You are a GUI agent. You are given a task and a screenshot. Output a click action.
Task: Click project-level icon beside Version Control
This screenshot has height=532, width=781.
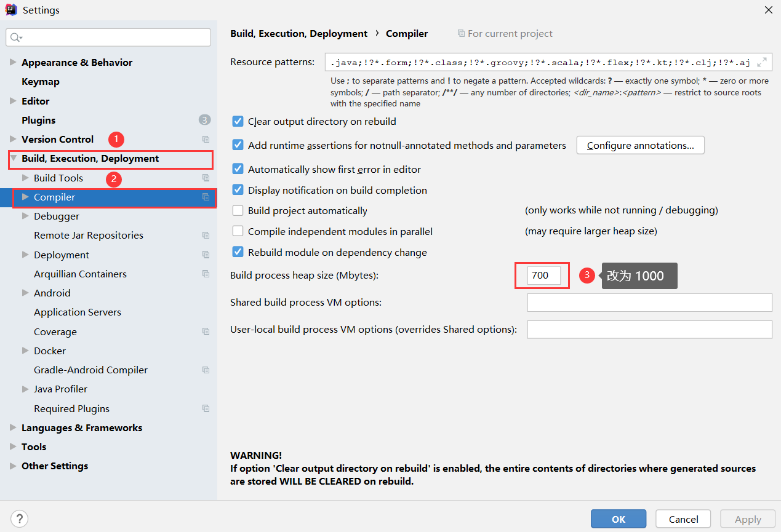point(206,140)
